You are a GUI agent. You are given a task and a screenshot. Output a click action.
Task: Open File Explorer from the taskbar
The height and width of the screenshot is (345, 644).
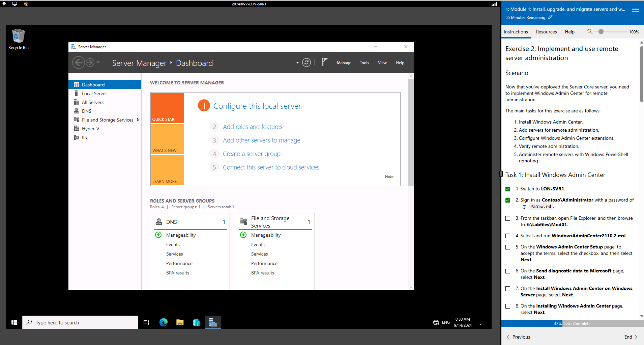point(180,322)
